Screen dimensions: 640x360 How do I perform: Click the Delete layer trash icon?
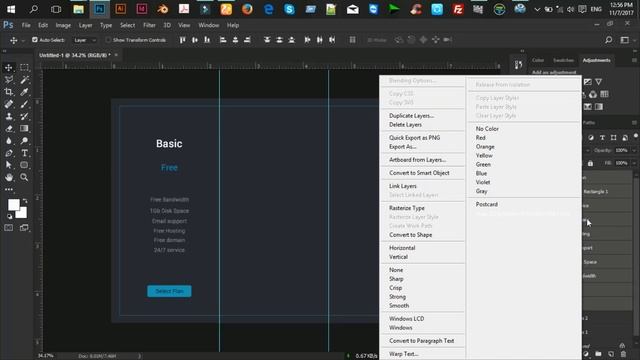pos(623,354)
